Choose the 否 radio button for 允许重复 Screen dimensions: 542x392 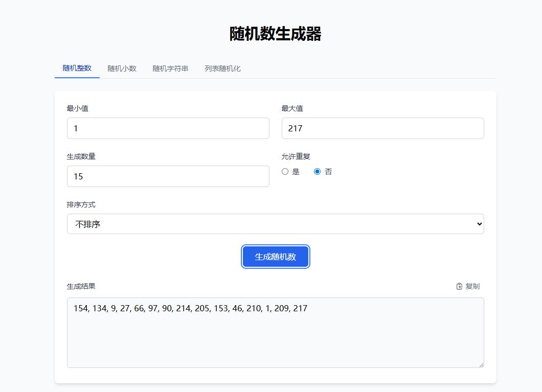point(317,172)
